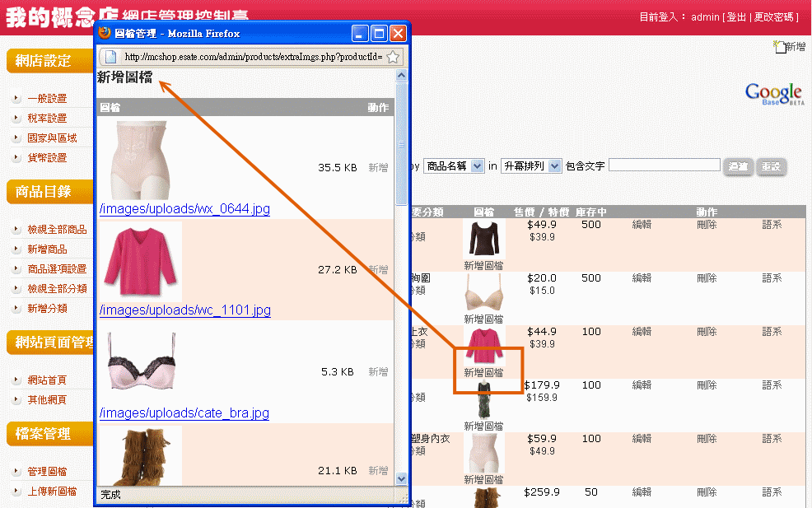812x508 pixels.
Task: Click bullet icon beside 管理圖檔
Action: [16, 472]
